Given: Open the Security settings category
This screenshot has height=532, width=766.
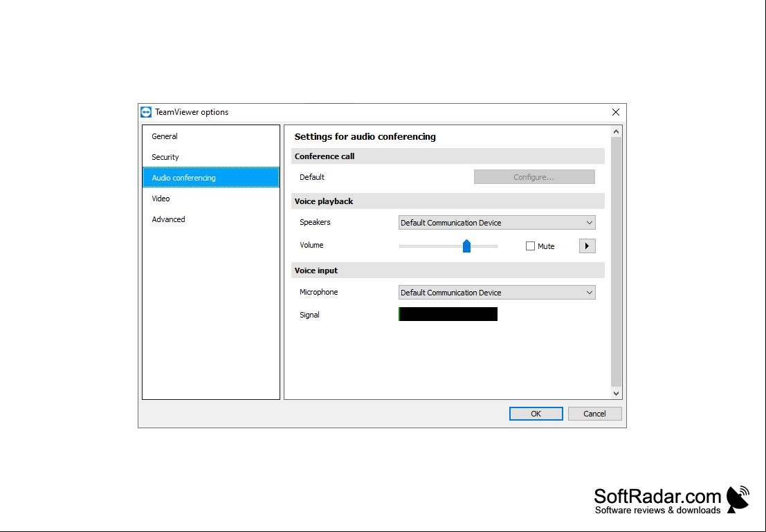Looking at the screenshot, I should click(211, 157).
